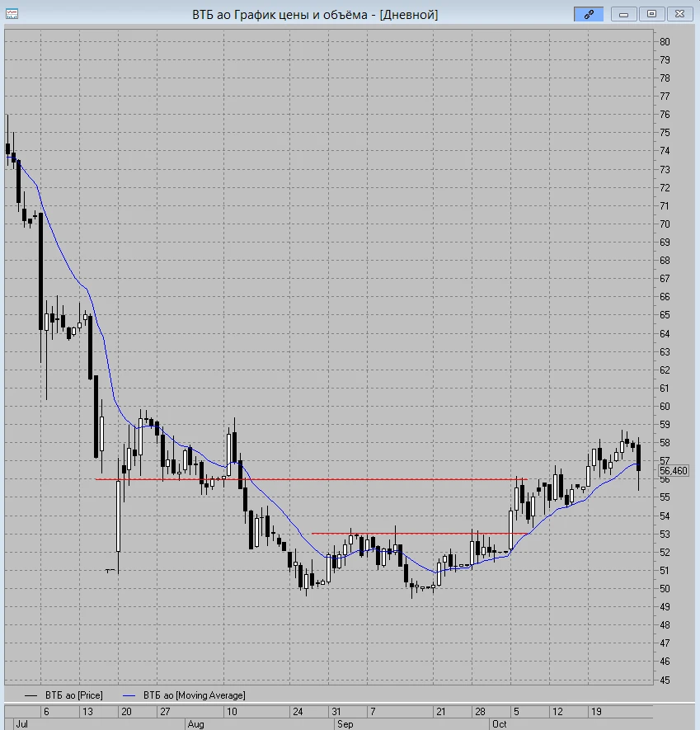Click the 45 label on the price axis
The width and height of the screenshot is (700, 730).
(x=665, y=681)
